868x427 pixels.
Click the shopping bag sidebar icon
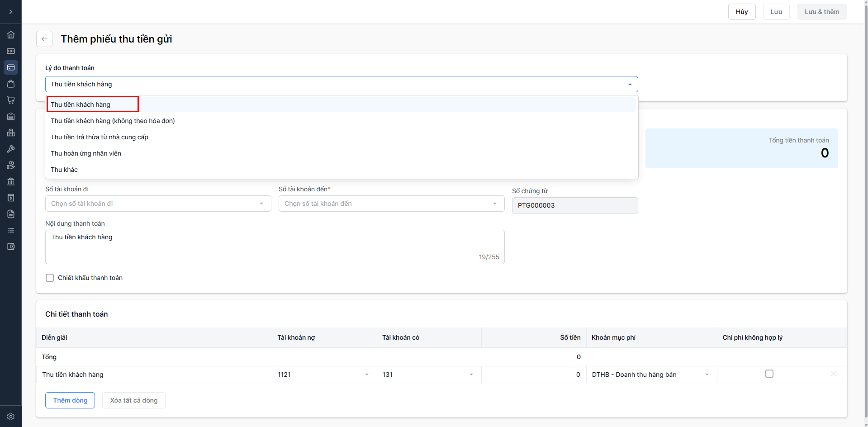(11, 84)
